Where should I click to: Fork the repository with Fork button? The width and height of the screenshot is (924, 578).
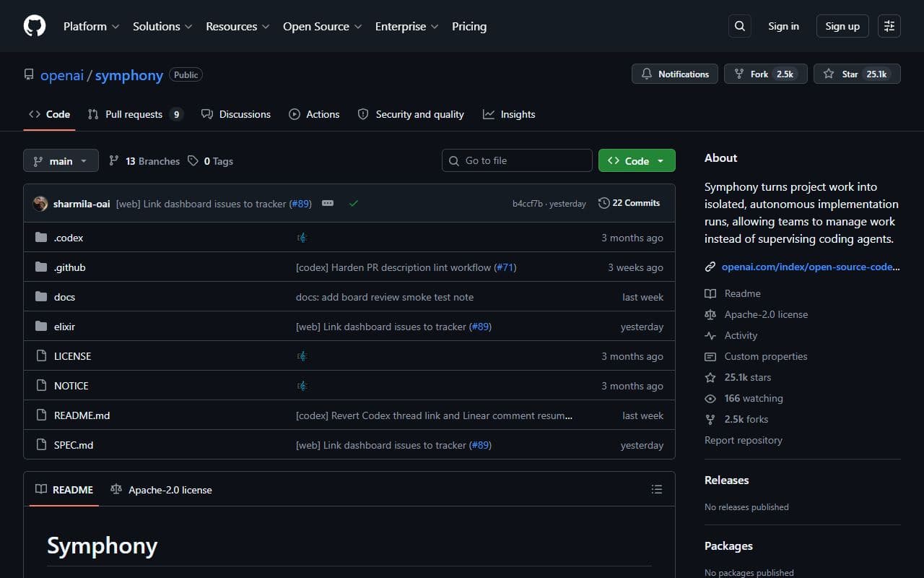click(x=765, y=74)
